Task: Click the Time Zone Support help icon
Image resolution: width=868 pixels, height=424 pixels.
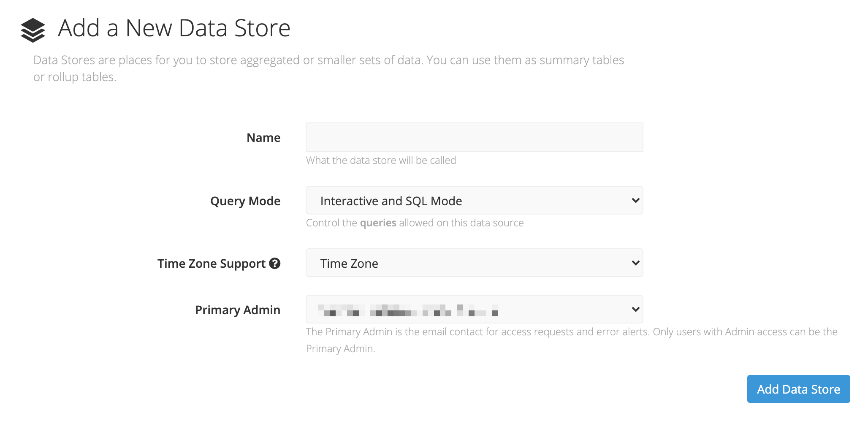Action: tap(275, 264)
